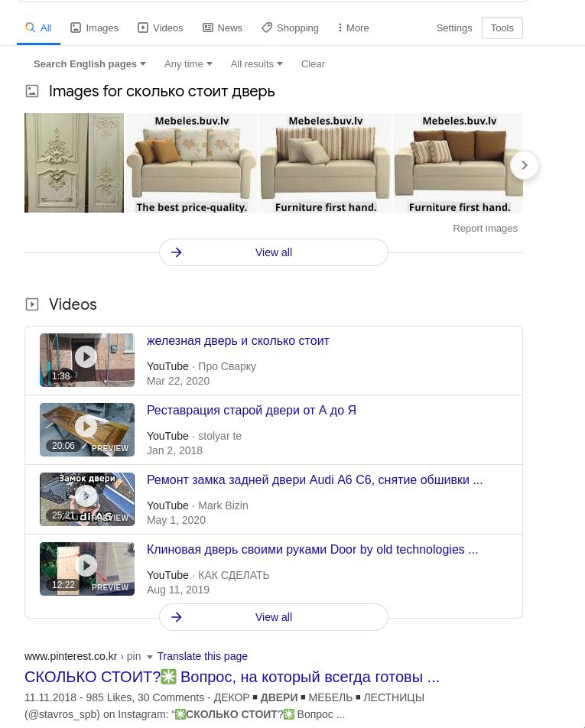Switch to the Videos tab
Image resolution: width=585 pixels, height=728 pixels.
pos(160,28)
